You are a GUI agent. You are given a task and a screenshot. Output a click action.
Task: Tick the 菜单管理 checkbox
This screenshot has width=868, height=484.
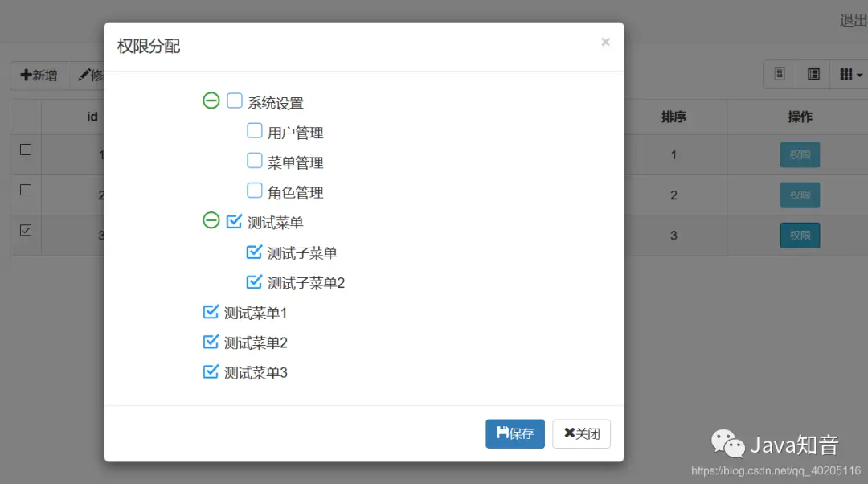[254, 161]
